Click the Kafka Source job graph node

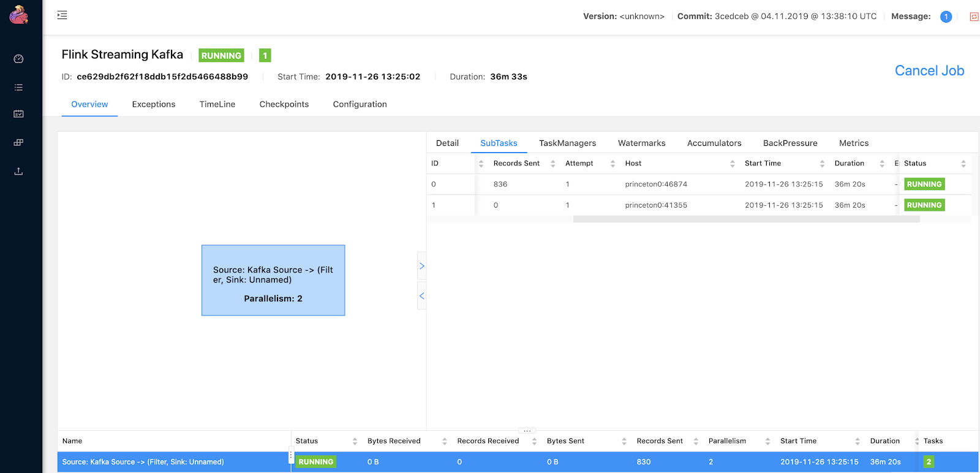coord(273,281)
